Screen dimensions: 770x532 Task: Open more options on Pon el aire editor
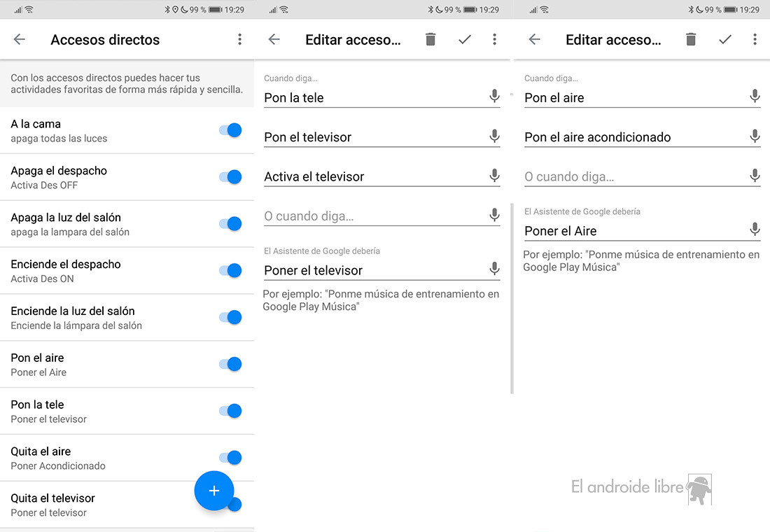click(755, 39)
